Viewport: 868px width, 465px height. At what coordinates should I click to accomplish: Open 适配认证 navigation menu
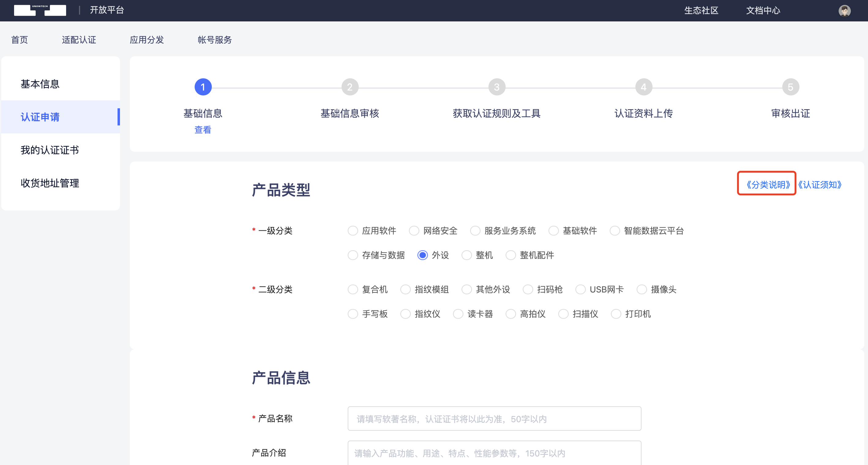tap(79, 40)
